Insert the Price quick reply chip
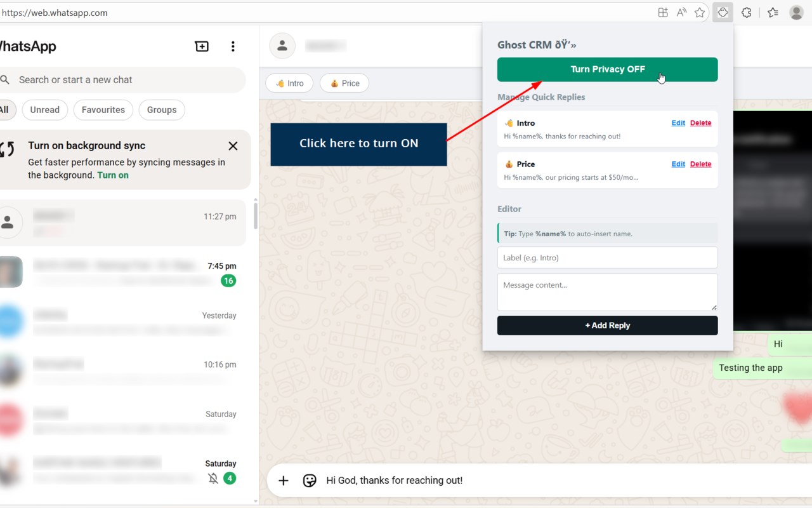This screenshot has height=508, width=812. pyautogui.click(x=344, y=83)
